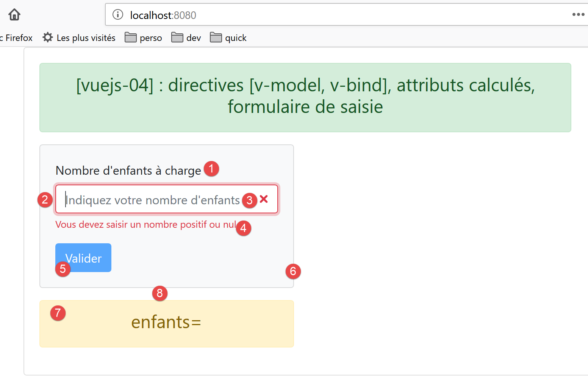The width and height of the screenshot is (588, 385).
Task: Open site information icon in address bar
Action: [x=118, y=15]
